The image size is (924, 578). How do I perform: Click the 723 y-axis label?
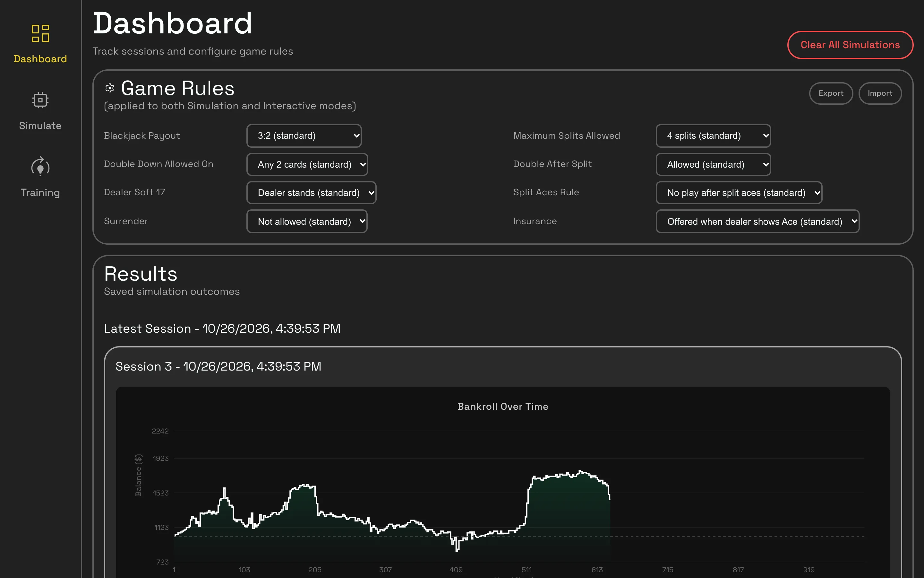162,562
